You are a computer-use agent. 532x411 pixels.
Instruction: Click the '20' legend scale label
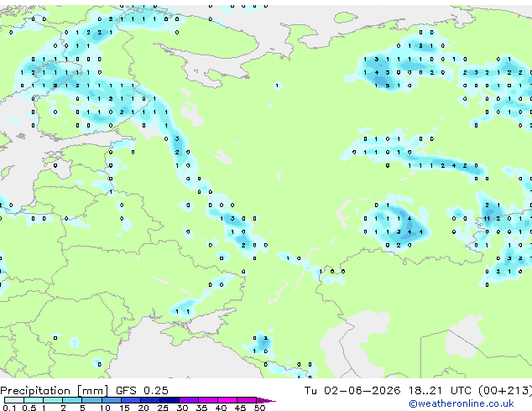[143, 408]
